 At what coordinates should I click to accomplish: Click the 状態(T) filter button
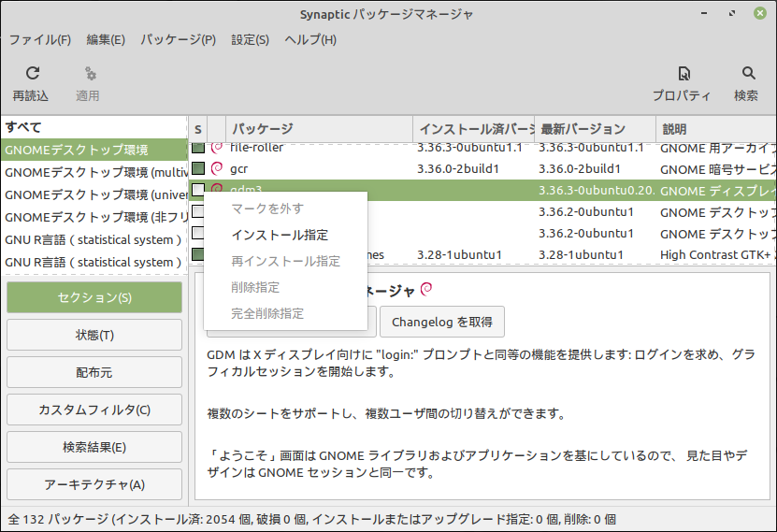94,335
